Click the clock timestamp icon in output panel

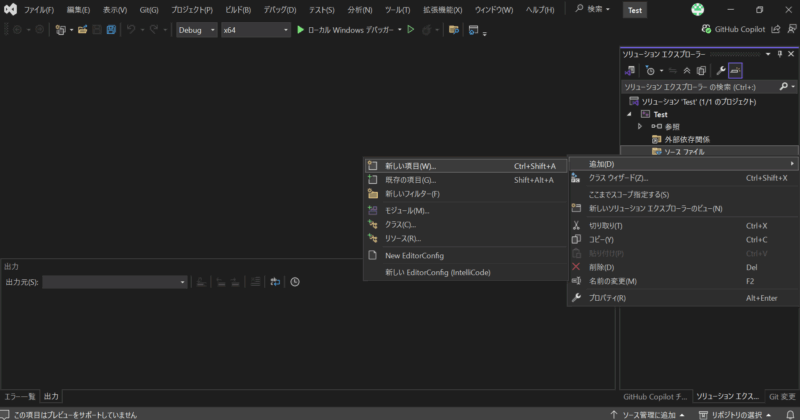(x=295, y=282)
